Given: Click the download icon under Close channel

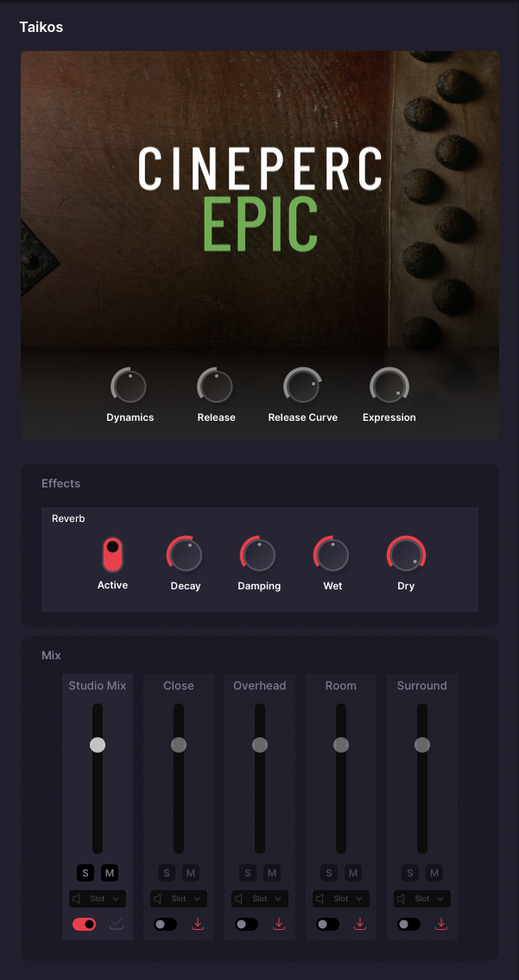Looking at the screenshot, I should click(x=198, y=924).
